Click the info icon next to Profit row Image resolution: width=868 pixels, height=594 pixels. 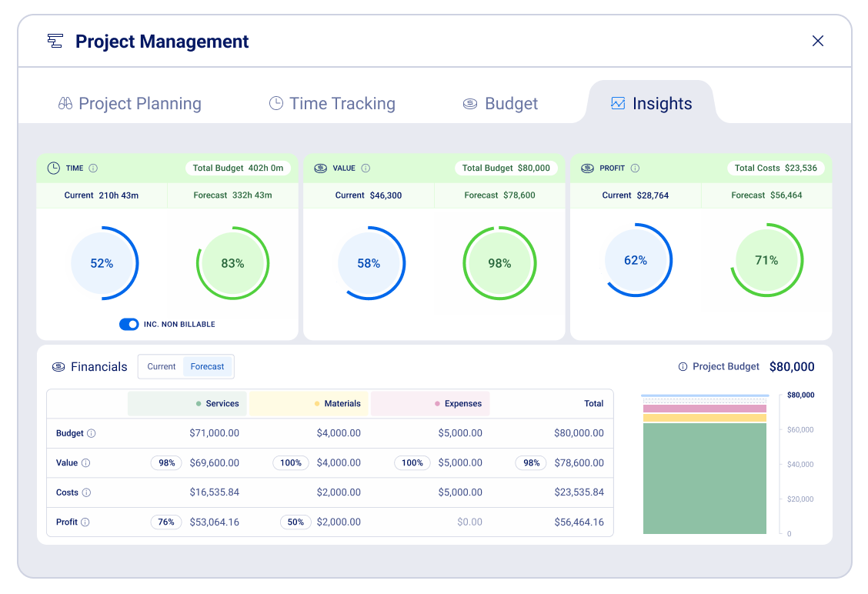coord(85,522)
